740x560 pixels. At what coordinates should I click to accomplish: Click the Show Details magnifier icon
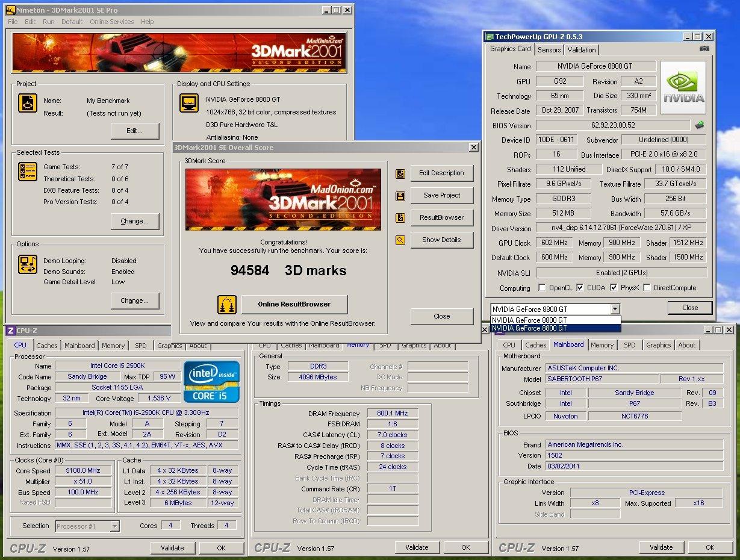tap(400, 240)
